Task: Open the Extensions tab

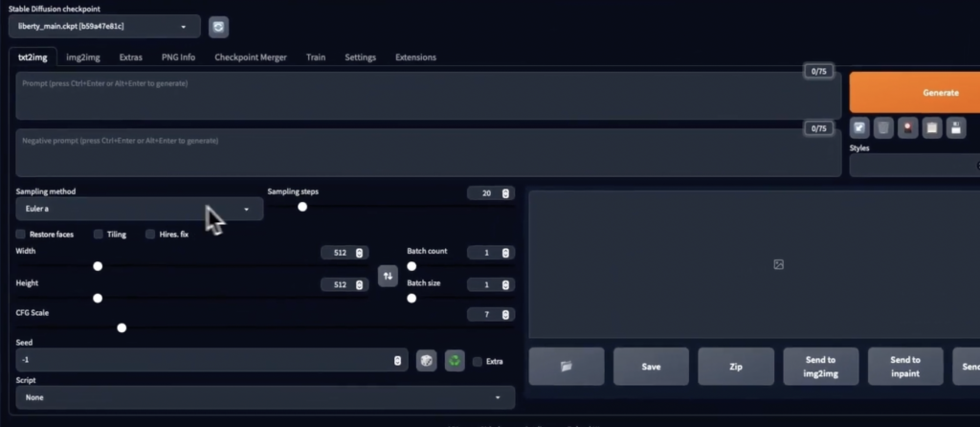Action: point(415,56)
